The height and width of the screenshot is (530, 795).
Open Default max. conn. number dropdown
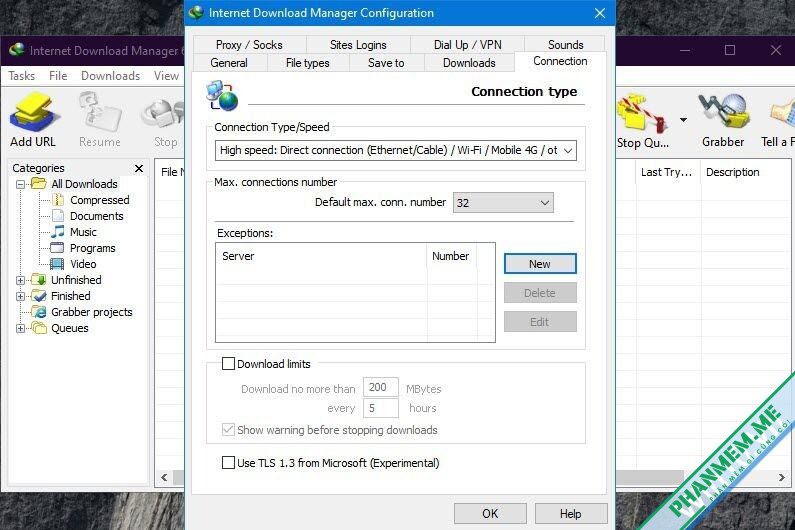503,203
